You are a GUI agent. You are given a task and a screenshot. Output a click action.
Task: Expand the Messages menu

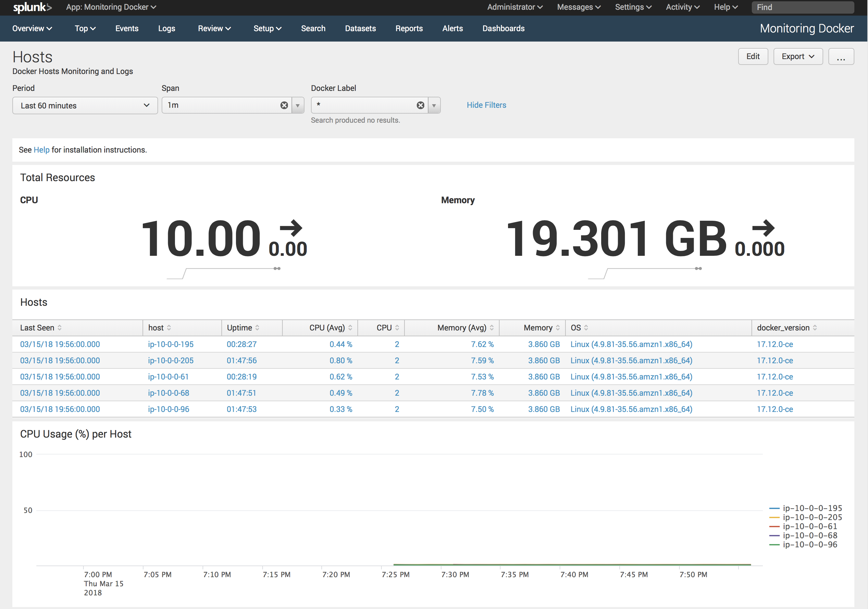(x=578, y=7)
